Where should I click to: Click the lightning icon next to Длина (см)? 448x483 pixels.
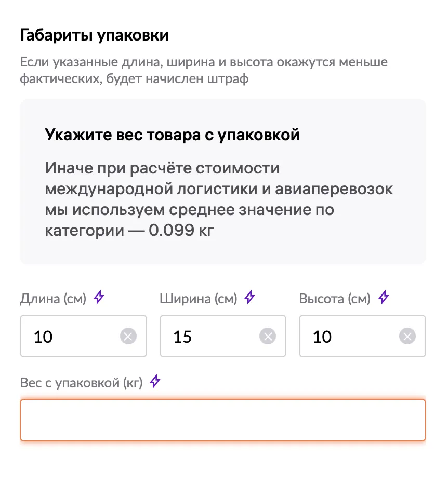coord(98,298)
